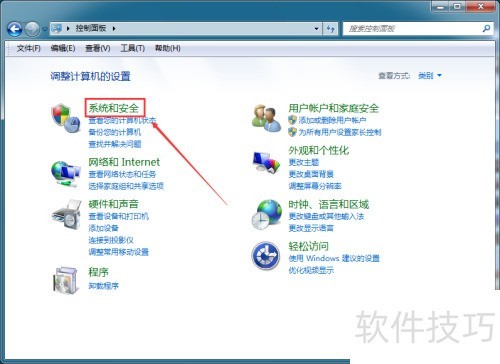Click 为所有用户设置家长控制 link
Viewport: 500px width, 364px height.
click(340, 132)
